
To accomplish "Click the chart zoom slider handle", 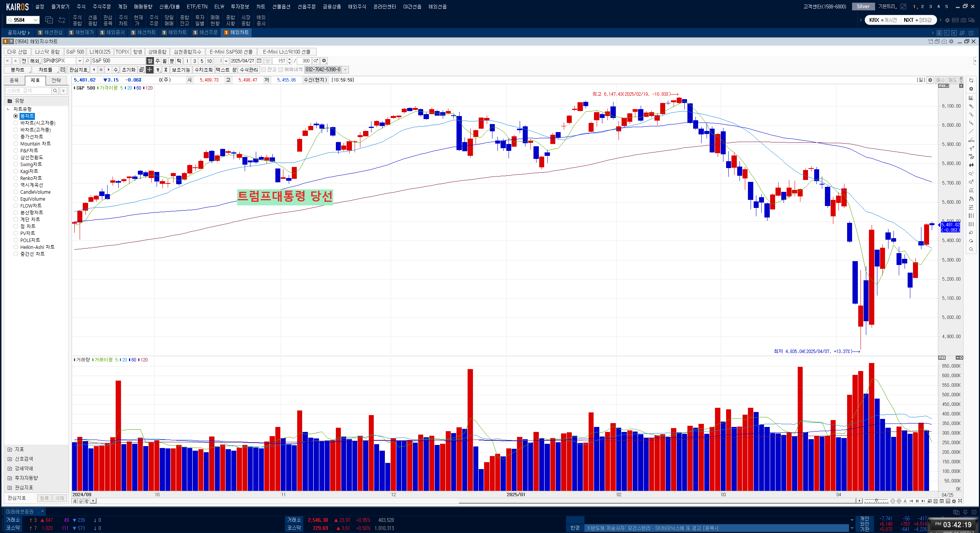I will tap(876, 501).
